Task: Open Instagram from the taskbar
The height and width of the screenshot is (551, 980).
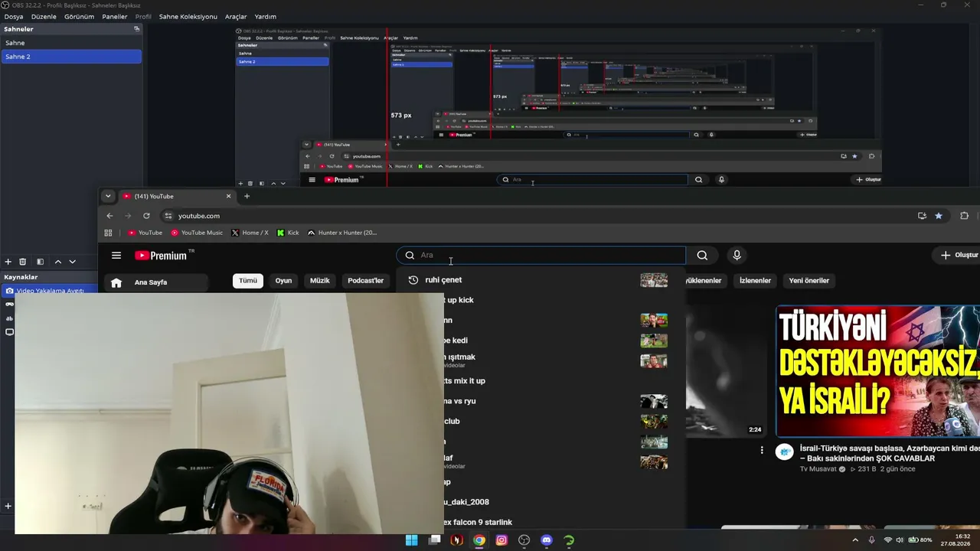Action: 501,540
